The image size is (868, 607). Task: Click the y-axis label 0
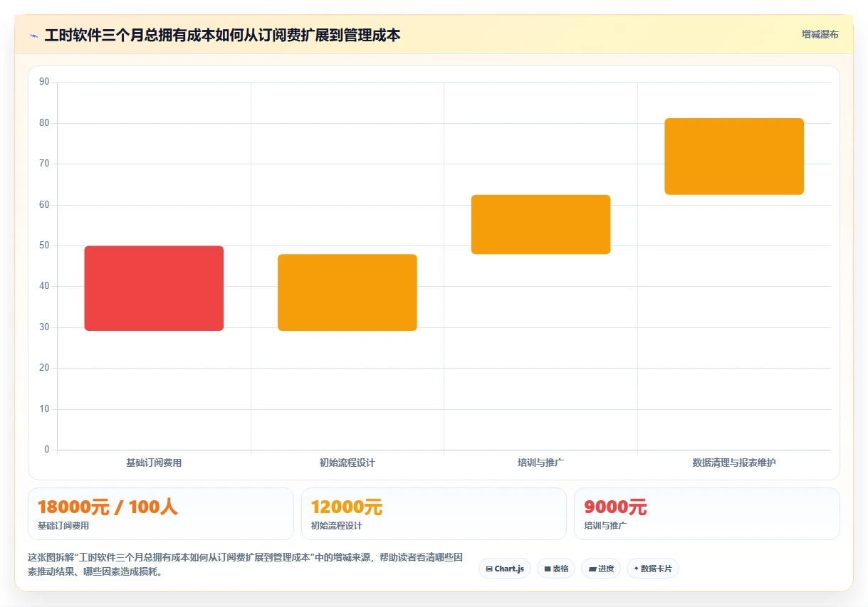[47, 450]
